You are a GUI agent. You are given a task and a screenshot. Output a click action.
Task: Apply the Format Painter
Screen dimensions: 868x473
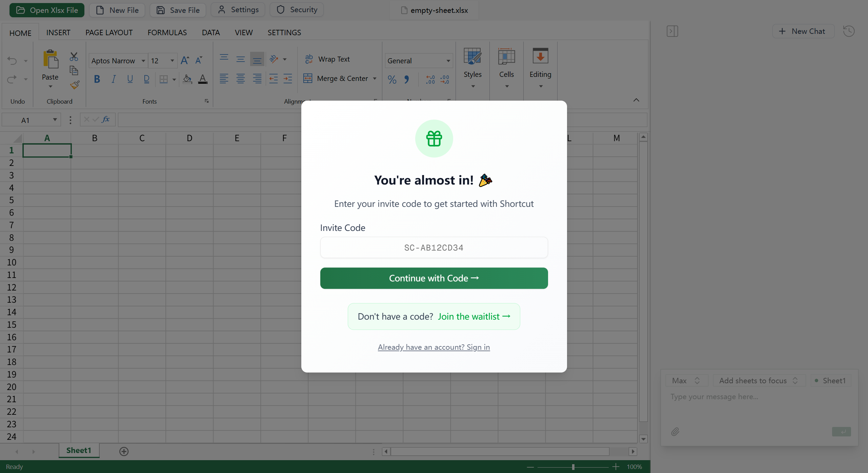coord(75,85)
